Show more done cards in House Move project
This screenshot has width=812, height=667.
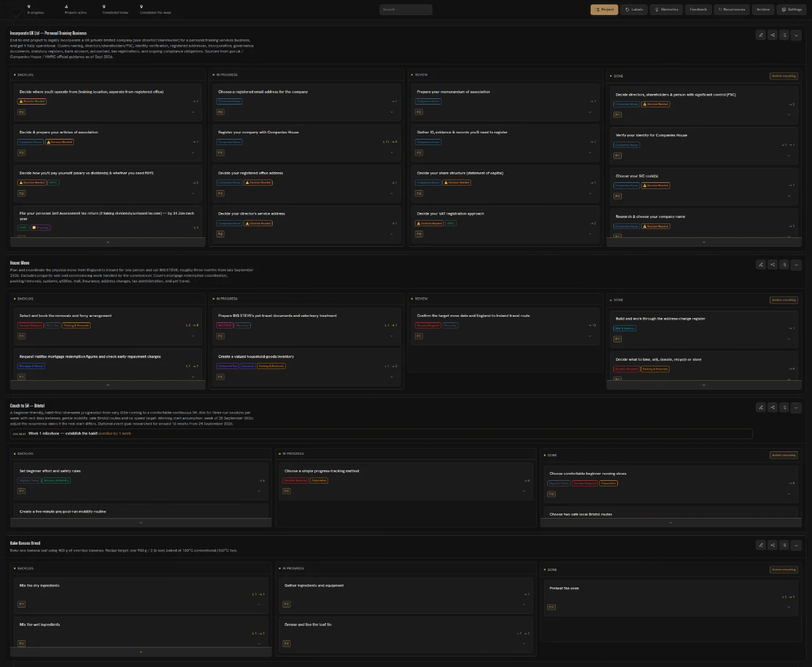tap(704, 385)
